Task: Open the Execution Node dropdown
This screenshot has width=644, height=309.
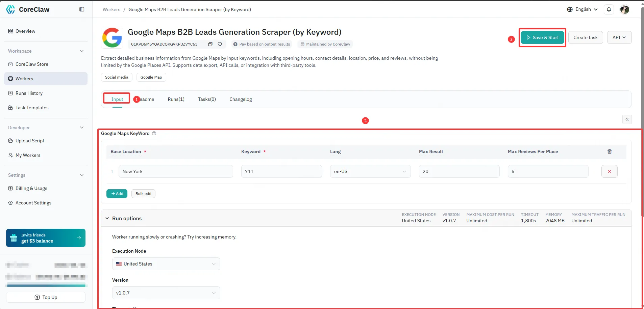Action: [x=166, y=264]
